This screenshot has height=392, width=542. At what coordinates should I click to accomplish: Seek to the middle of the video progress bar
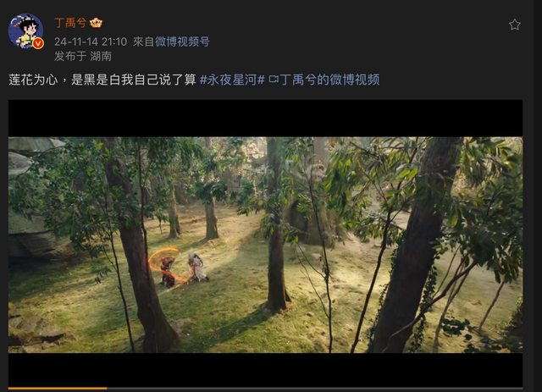click(265, 389)
